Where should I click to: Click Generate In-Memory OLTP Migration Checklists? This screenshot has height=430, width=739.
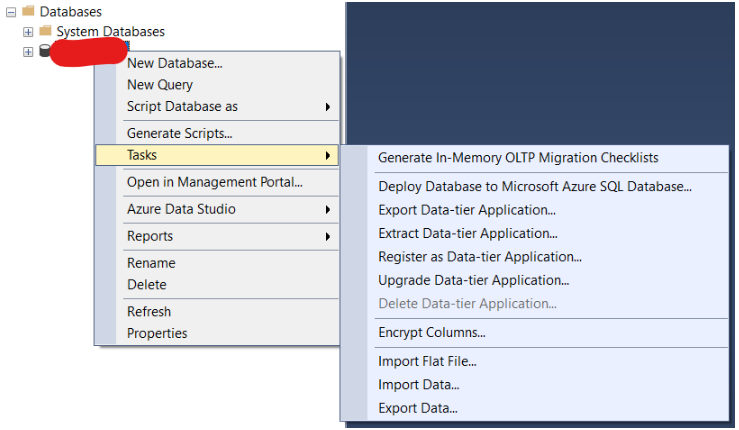pyautogui.click(x=518, y=158)
